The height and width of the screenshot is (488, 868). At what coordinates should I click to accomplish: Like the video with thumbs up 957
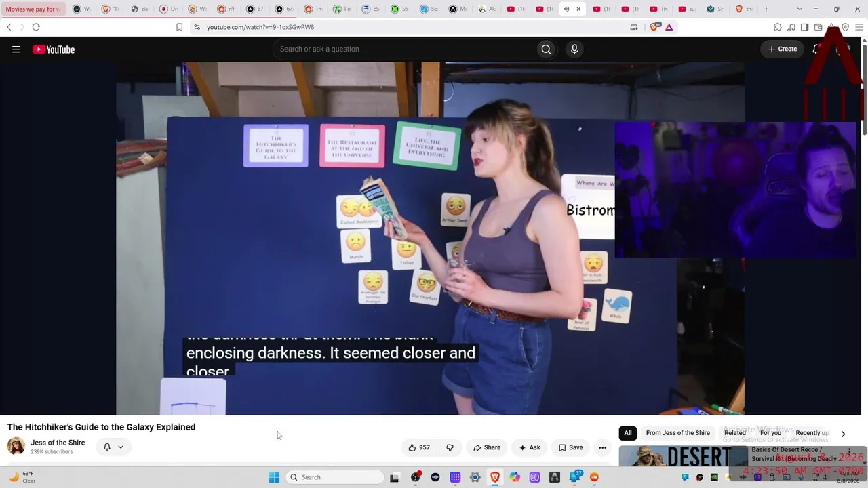[x=419, y=447]
